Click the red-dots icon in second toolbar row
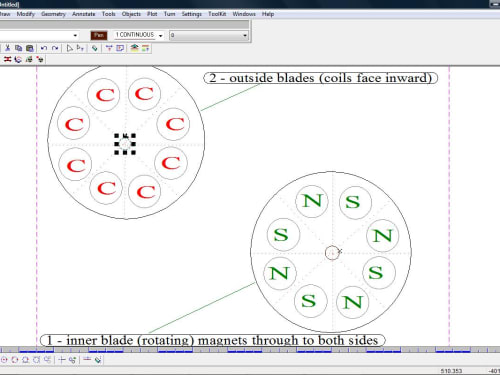500x375 pixels. point(40,59)
